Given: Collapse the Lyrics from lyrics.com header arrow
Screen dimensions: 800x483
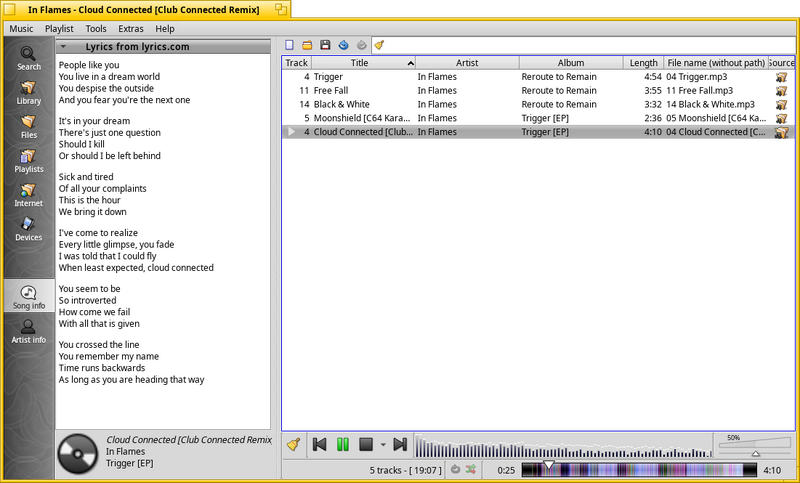Looking at the screenshot, I should pos(63,46).
